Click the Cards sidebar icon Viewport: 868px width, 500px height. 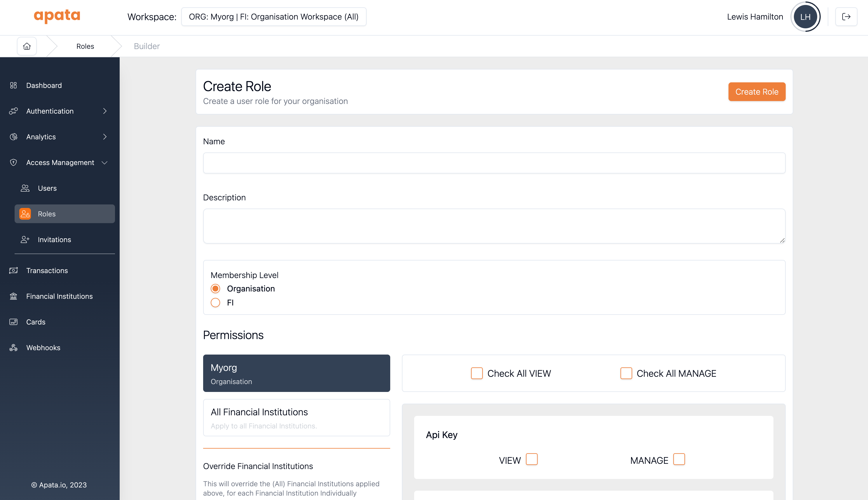13,322
